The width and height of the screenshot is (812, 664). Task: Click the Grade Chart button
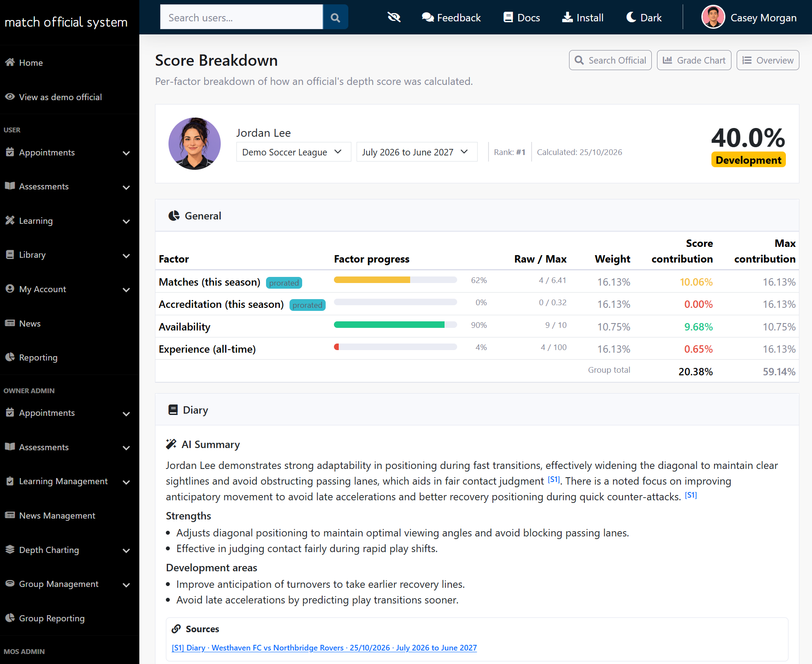click(x=694, y=60)
